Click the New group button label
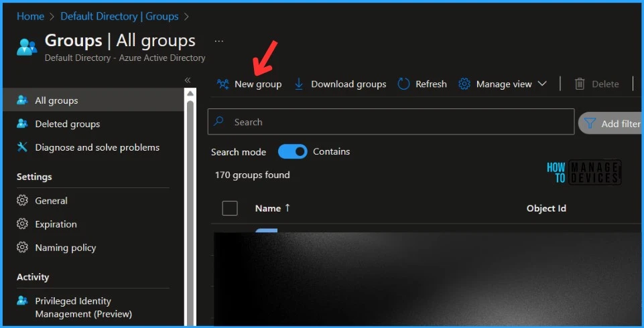This screenshot has height=328, width=644. 258,84
